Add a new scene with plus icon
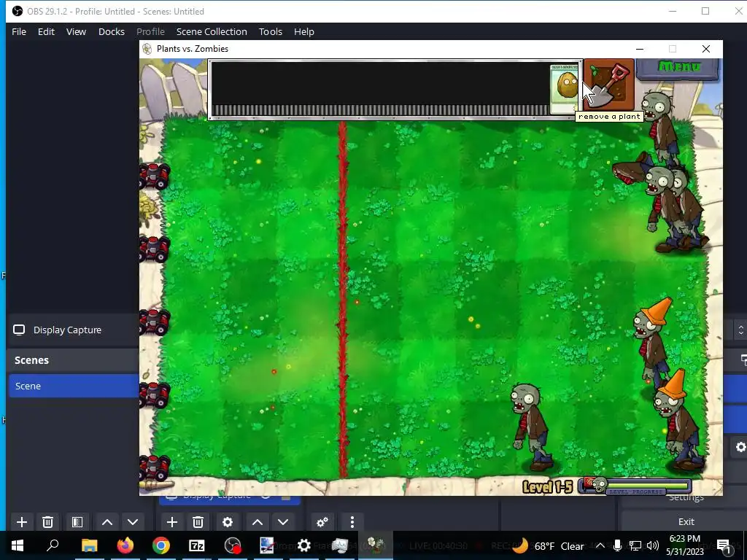The width and height of the screenshot is (747, 560). pos(21,522)
